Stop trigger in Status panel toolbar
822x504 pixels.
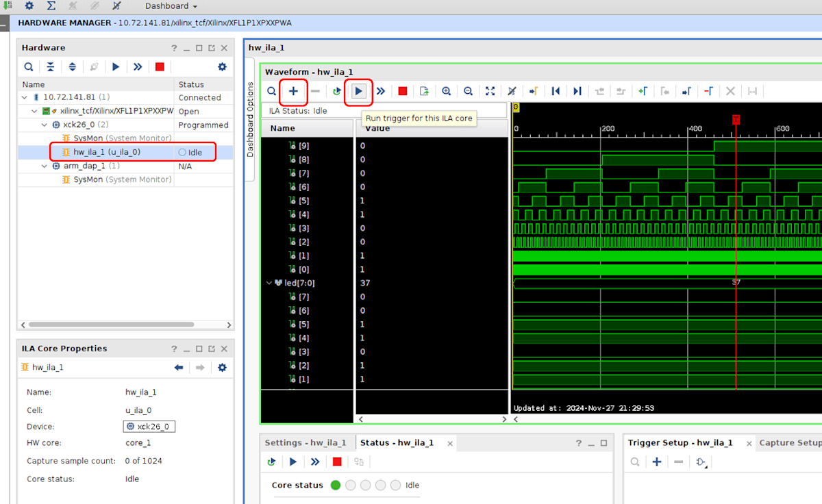[337, 462]
